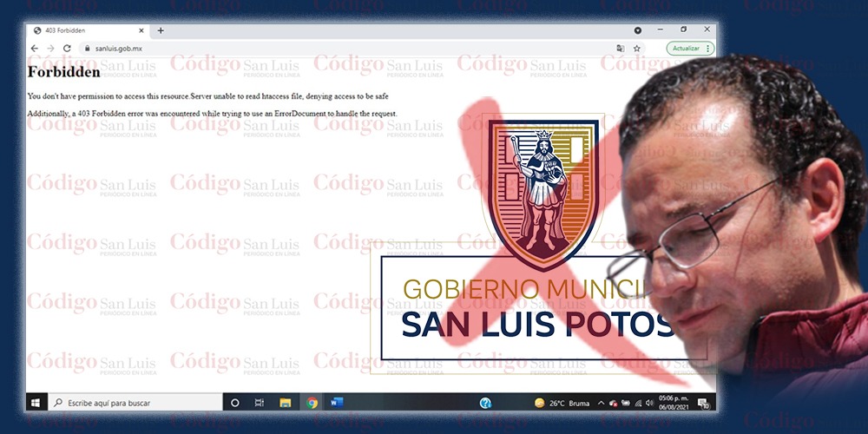Open a new tab with the plus button

pos(161,30)
